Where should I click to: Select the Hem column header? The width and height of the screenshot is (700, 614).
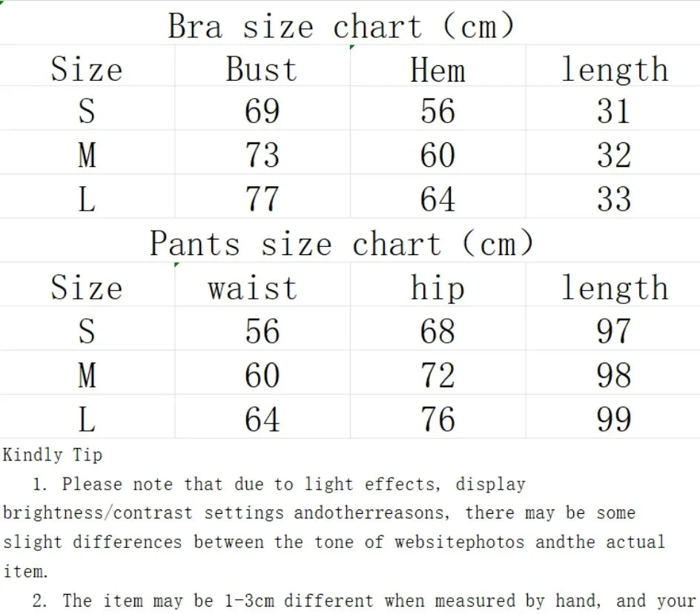pos(437,70)
